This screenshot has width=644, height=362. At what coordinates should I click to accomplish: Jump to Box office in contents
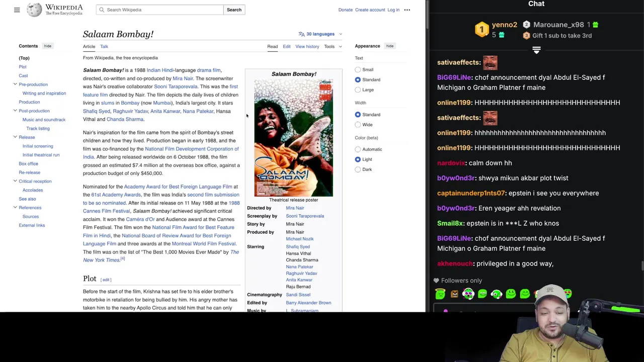coord(28,163)
